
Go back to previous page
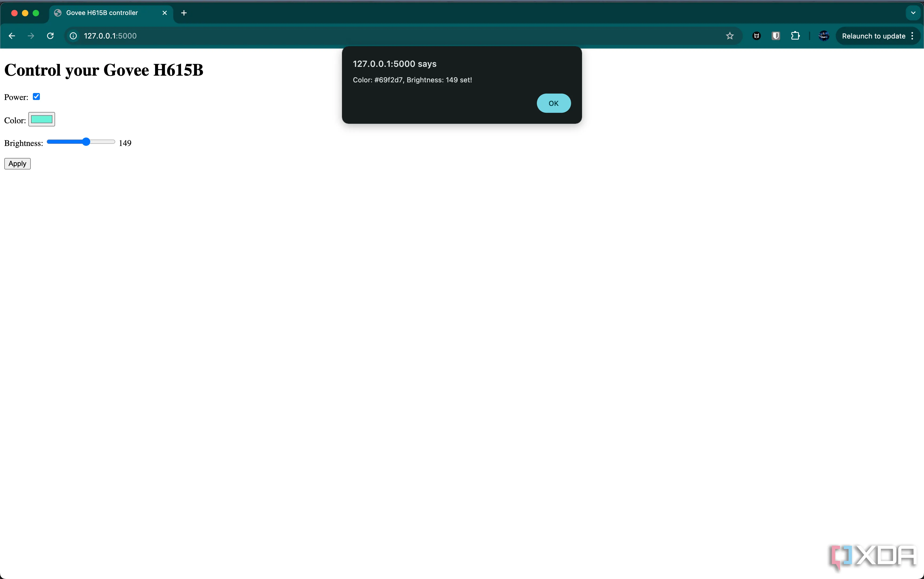pyautogui.click(x=12, y=36)
